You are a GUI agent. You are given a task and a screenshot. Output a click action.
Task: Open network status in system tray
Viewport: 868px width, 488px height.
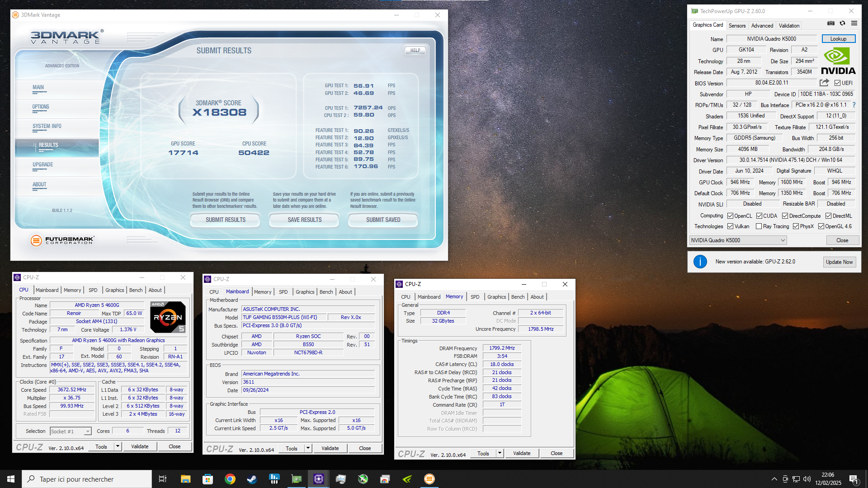click(x=796, y=479)
